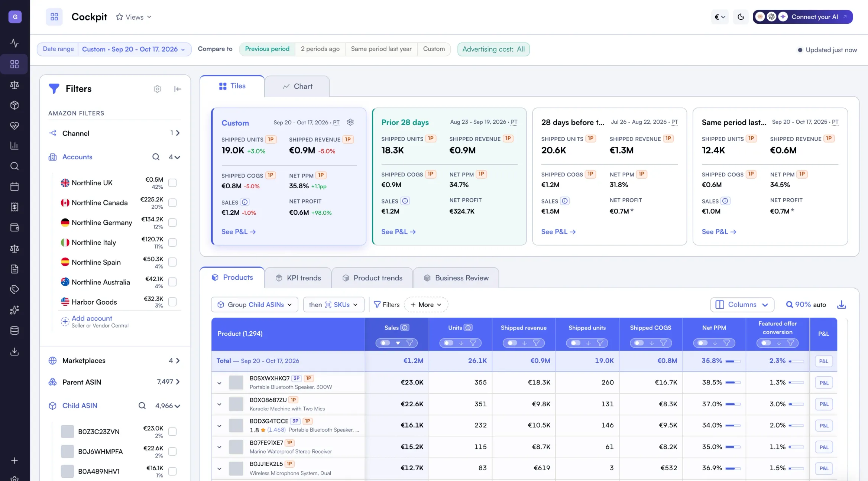The image size is (868, 481).
Task: Click Connect your AI button
Action: point(803,17)
